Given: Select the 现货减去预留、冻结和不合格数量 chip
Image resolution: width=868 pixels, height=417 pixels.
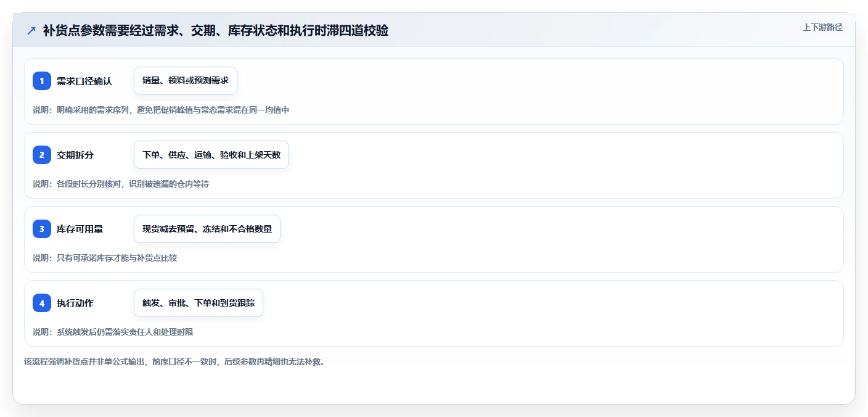Looking at the screenshot, I should pos(207,229).
